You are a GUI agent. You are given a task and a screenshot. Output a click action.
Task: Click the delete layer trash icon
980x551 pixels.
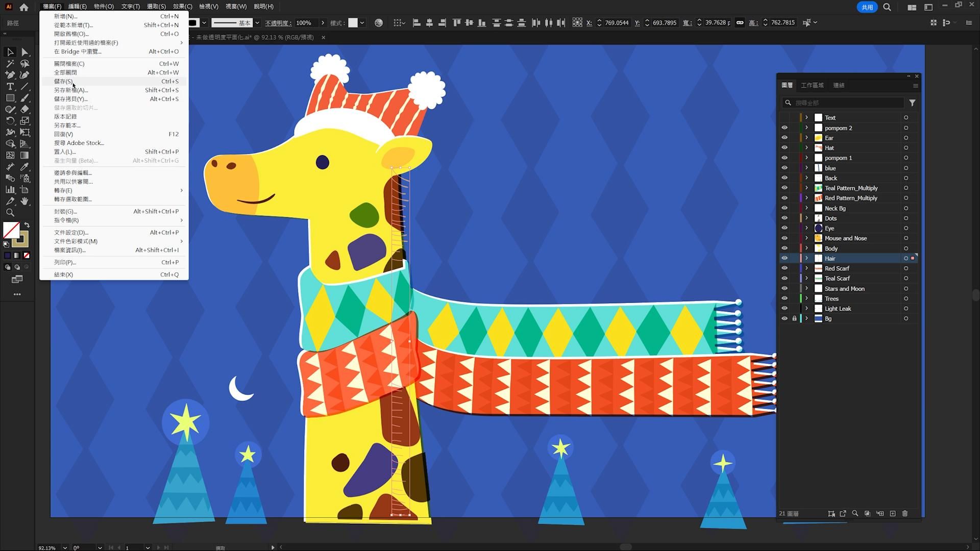[905, 513]
